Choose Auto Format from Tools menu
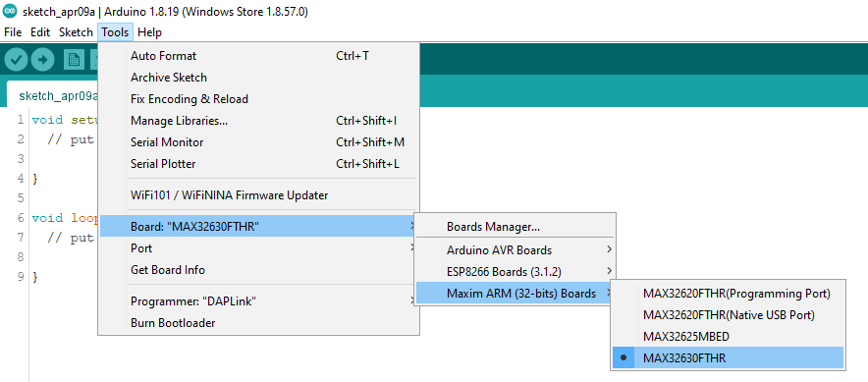868x382 pixels. click(x=258, y=56)
